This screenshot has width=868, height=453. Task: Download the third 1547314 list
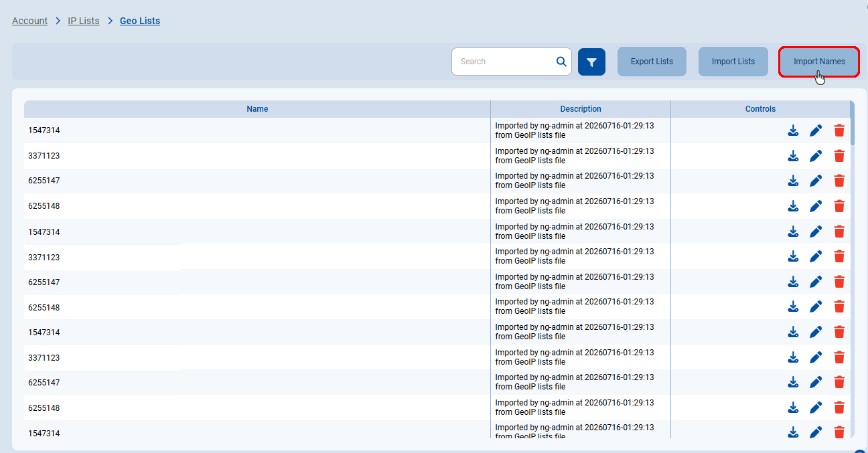pos(793,332)
